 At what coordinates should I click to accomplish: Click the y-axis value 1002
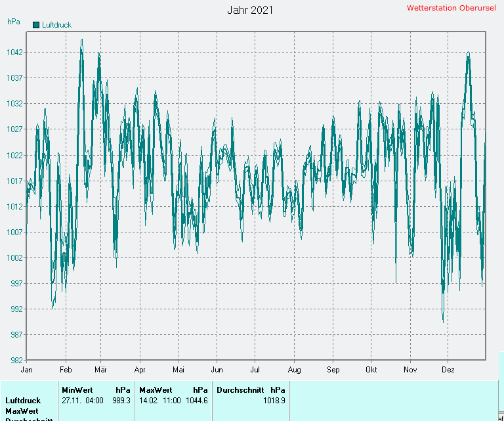(15, 258)
